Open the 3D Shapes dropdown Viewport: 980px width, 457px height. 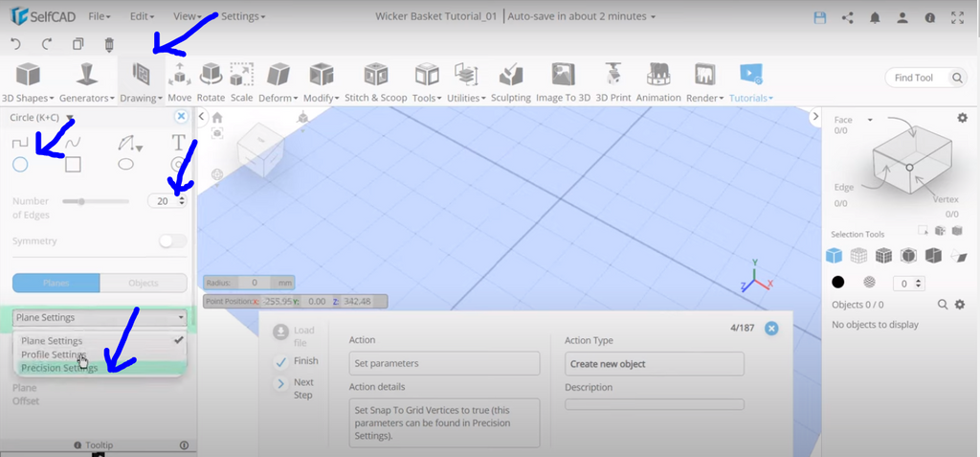tap(28, 82)
